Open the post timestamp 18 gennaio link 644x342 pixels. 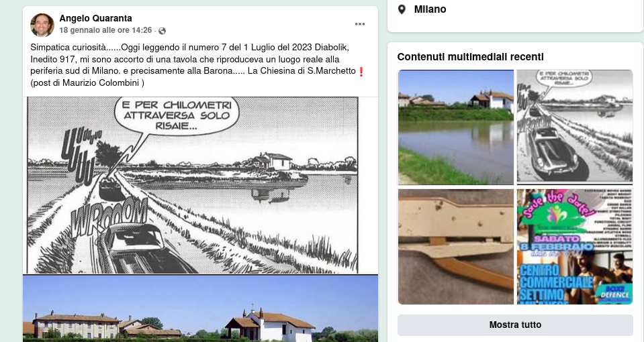(105, 30)
